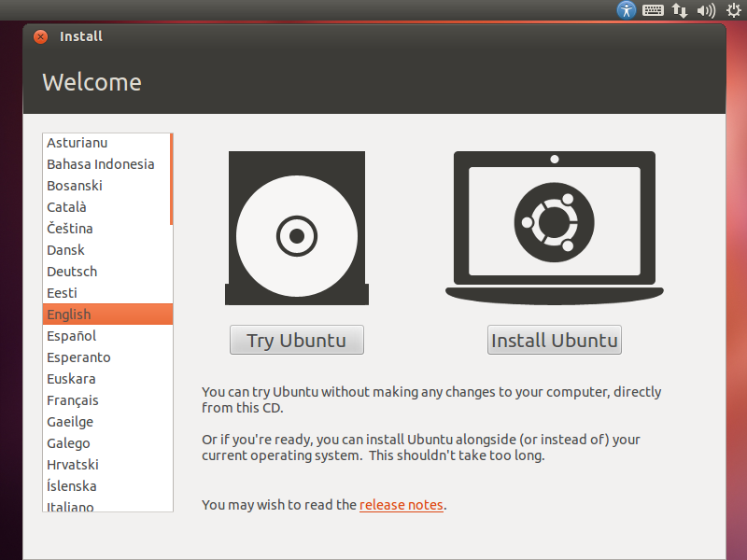This screenshot has width=747, height=560.
Task: Select Hrvatski language
Action: [x=107, y=464]
